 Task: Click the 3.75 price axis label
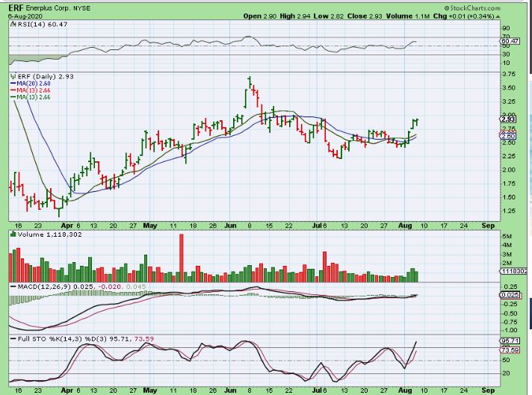coord(508,74)
